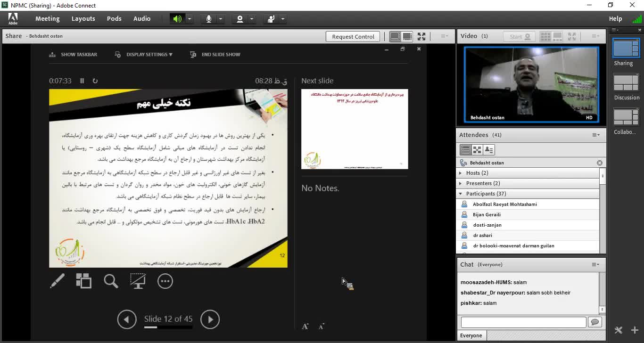Toggle the webcam icon in toolbar
Image resolution: width=644 pixels, height=343 pixels.
tap(240, 19)
